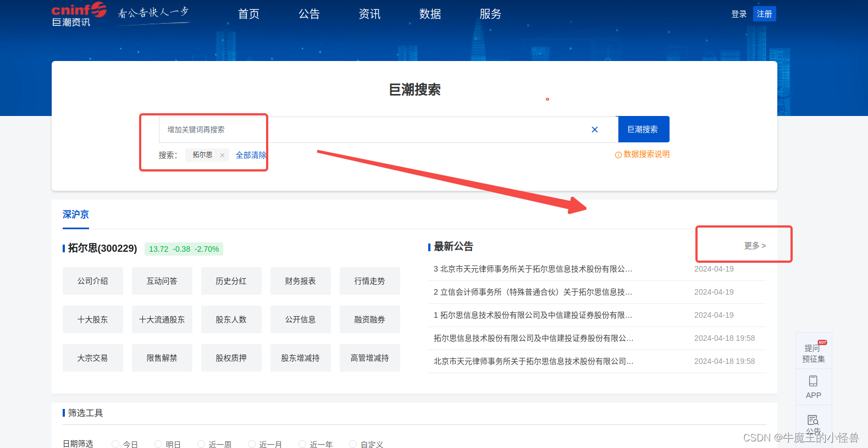
Task: Open the 大宗交易 button
Action: pos(93,358)
